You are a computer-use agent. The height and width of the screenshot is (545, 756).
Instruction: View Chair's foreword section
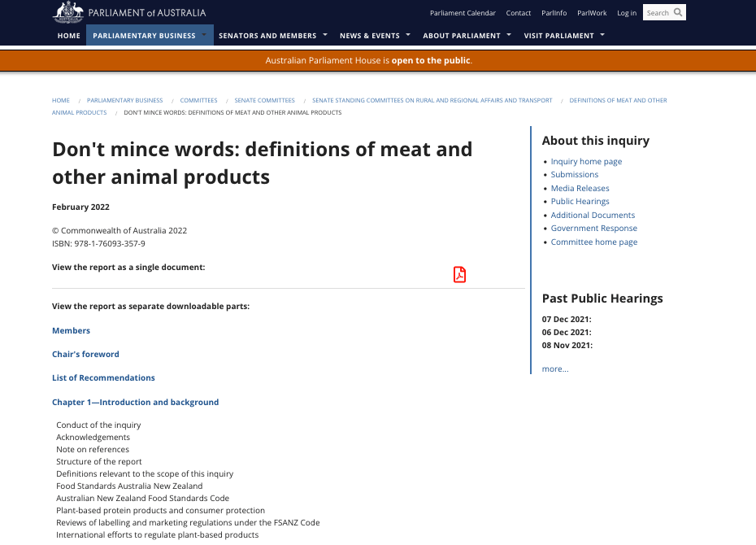(x=85, y=355)
